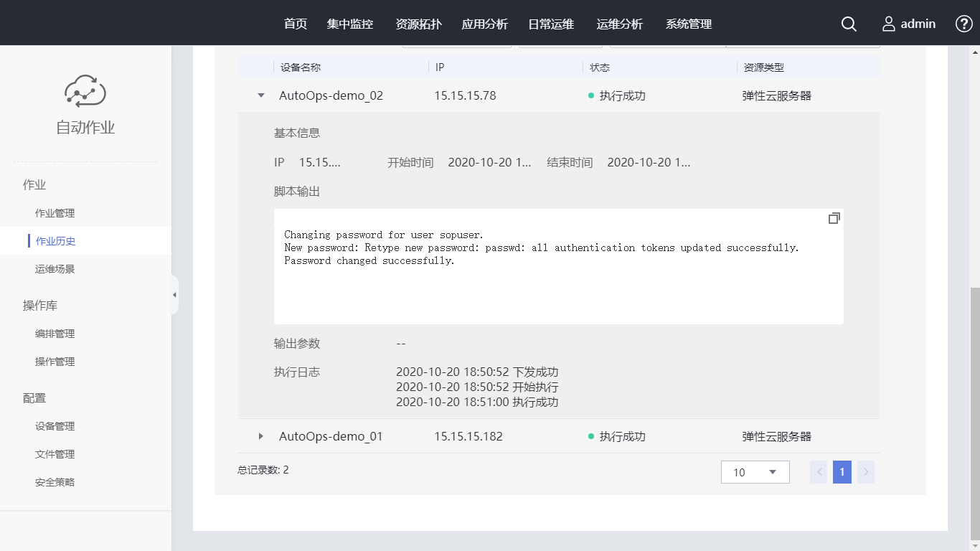Open the page size dropdown showing 10
Image resolution: width=980 pixels, height=551 pixels.
point(755,472)
